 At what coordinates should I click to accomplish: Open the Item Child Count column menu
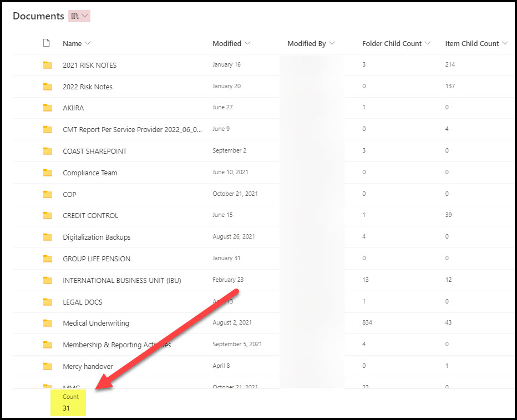click(505, 43)
